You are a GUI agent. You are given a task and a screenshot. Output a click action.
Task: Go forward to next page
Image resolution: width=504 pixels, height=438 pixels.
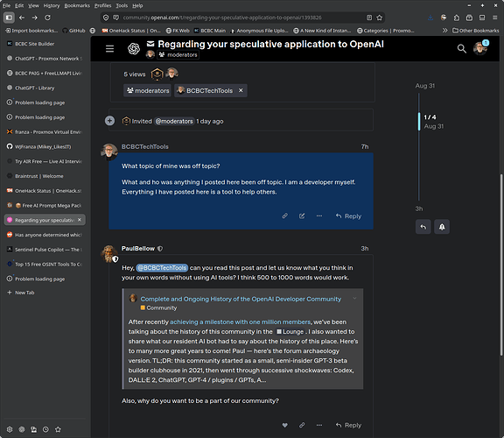[35, 18]
